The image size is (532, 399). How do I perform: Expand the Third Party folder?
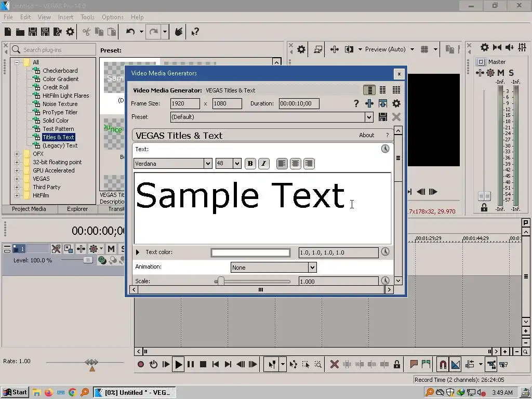point(17,187)
